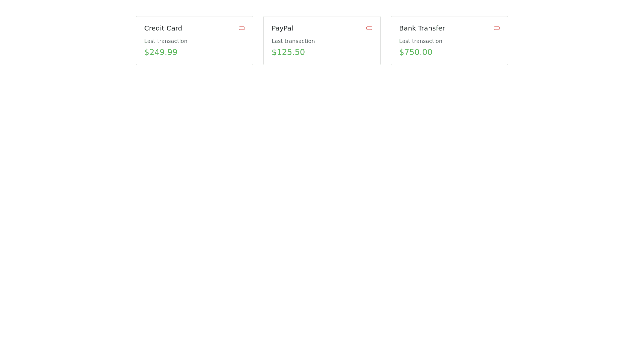Click the $750.00 transaction amount

[x=416, y=52]
